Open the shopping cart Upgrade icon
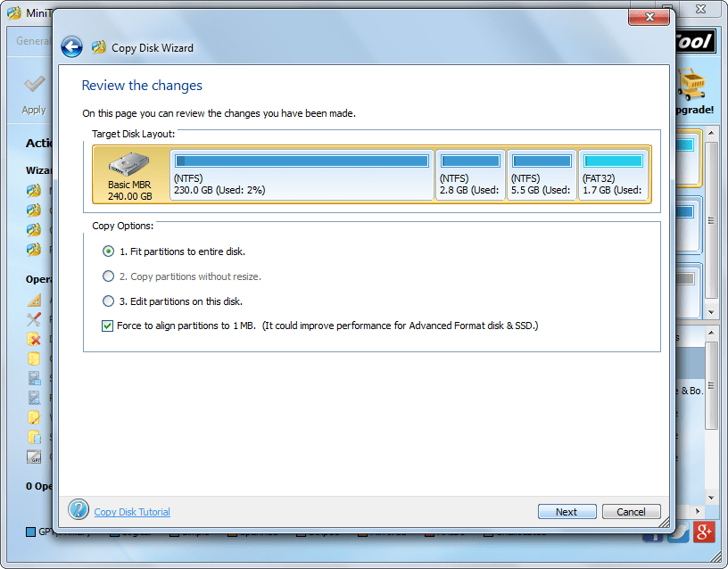728x569 pixels. 691,84
